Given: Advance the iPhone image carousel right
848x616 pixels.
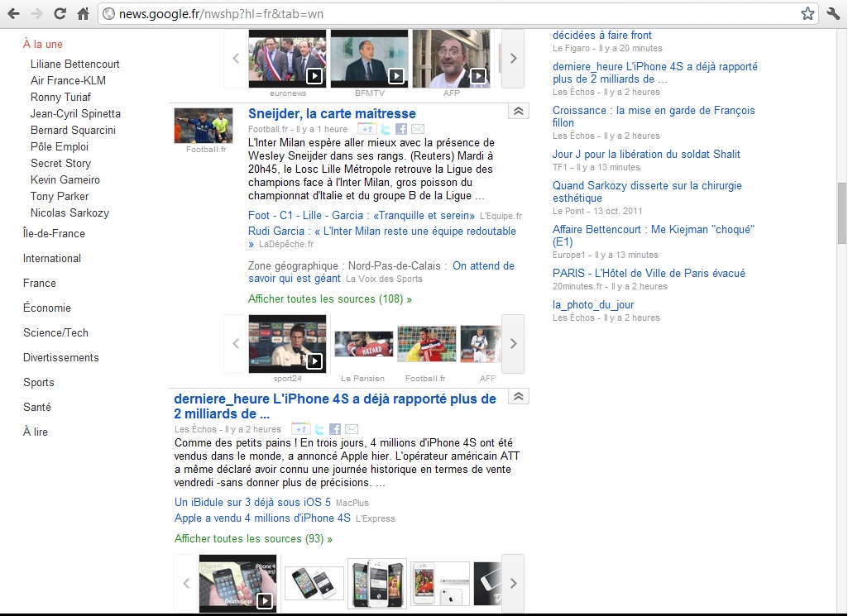Looking at the screenshot, I should coord(513,584).
